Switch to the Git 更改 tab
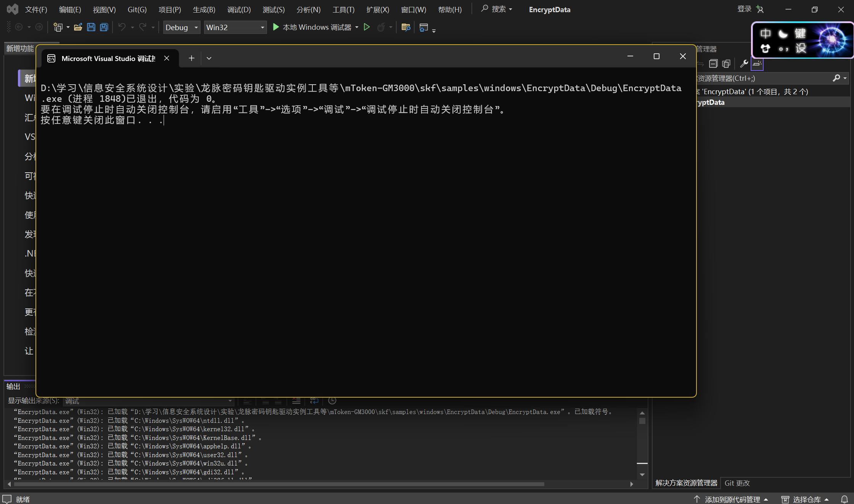 tap(737, 483)
